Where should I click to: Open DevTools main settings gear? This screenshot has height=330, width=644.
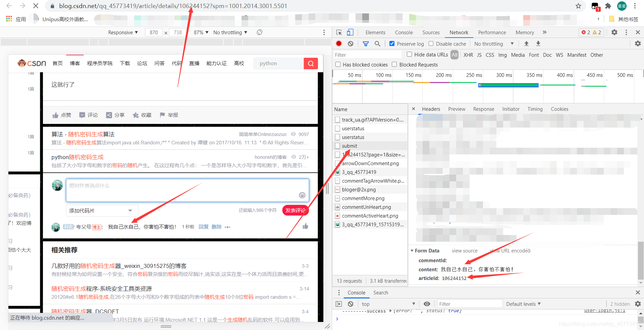614,32
